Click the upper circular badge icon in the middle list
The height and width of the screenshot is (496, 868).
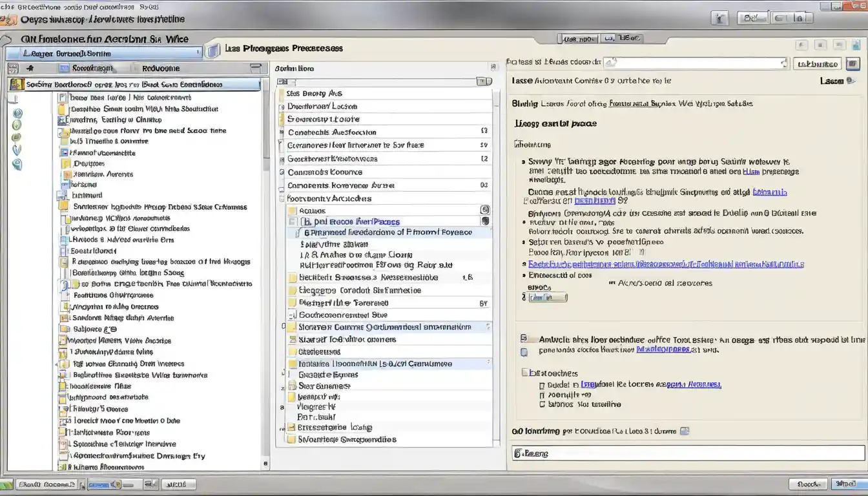(485, 210)
